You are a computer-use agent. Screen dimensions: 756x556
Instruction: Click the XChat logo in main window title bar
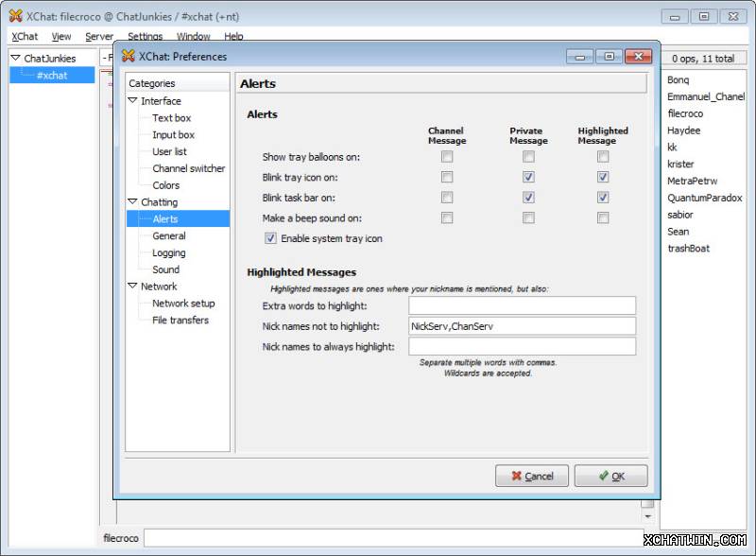(x=15, y=15)
